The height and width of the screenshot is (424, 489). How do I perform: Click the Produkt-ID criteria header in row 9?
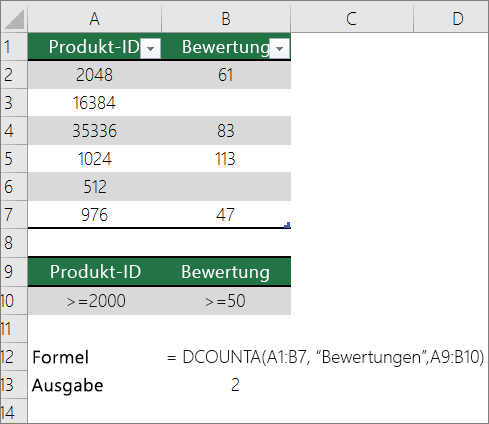click(95, 272)
